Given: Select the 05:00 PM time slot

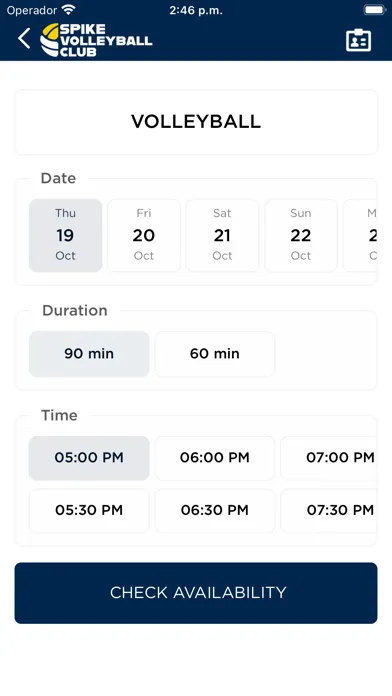Looking at the screenshot, I should pos(89,458).
